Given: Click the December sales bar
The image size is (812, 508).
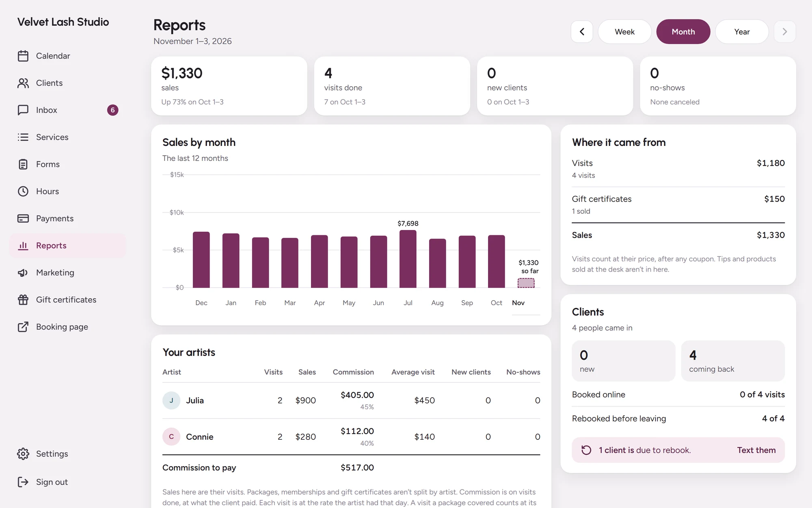Looking at the screenshot, I should click(201, 260).
